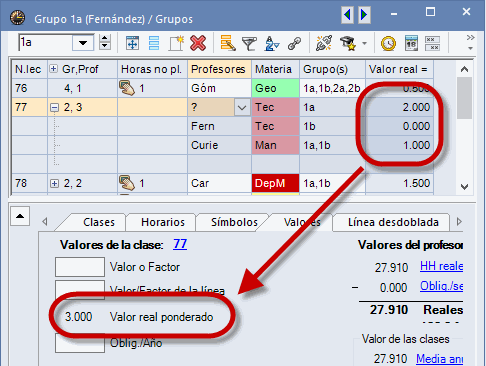
Task: Select the 1.500 value cell
Action: click(x=399, y=183)
